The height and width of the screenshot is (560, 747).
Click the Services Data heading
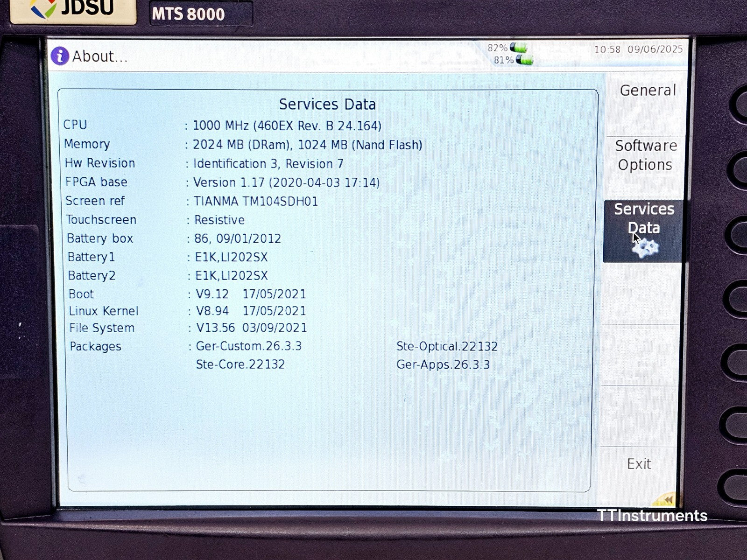tap(327, 104)
